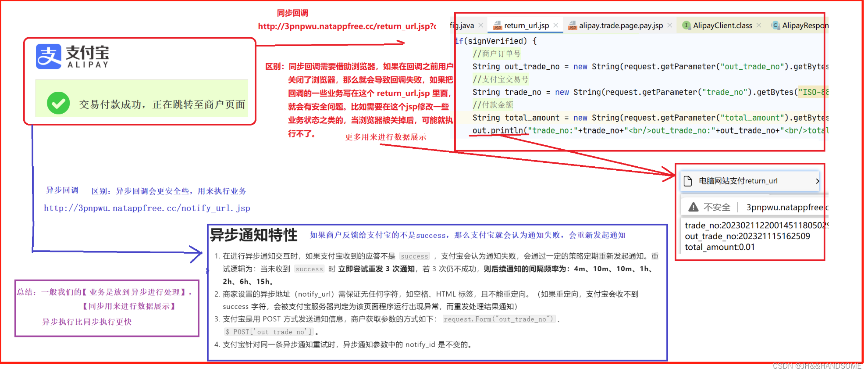Image resolution: width=868 pixels, height=373 pixels.
Task: Click the code line 'String out_trade_no'
Action: [650, 67]
